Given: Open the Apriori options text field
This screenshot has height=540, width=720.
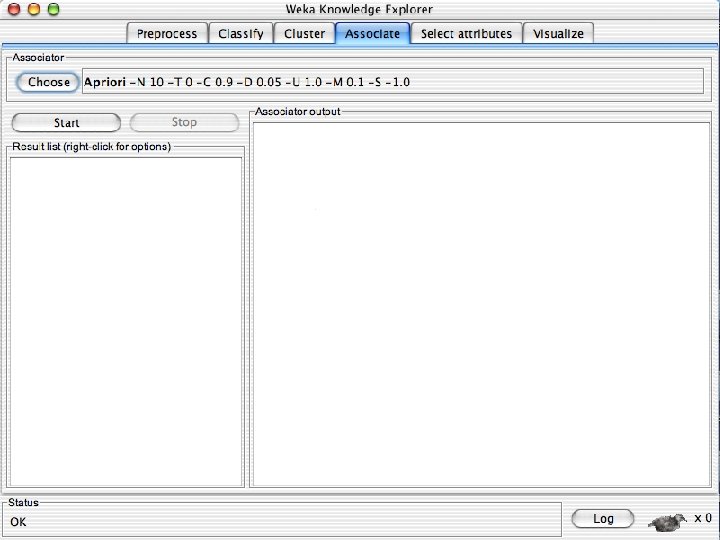Looking at the screenshot, I should click(x=393, y=82).
